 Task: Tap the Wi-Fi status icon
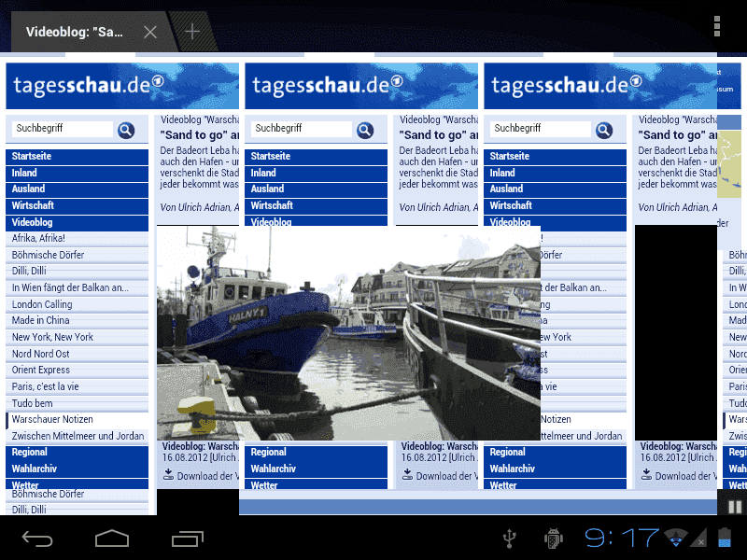coord(675,538)
